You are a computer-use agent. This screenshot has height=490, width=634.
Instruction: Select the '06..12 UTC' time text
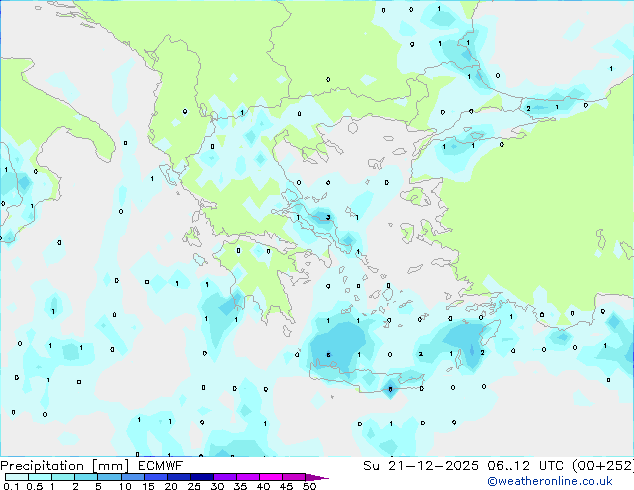pyautogui.click(x=525, y=466)
